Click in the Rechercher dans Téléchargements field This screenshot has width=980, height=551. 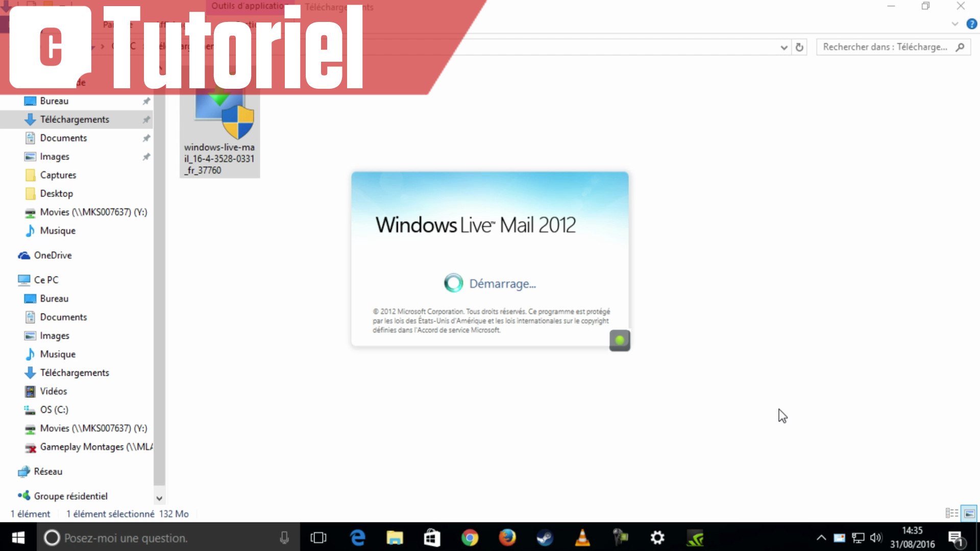(x=885, y=47)
